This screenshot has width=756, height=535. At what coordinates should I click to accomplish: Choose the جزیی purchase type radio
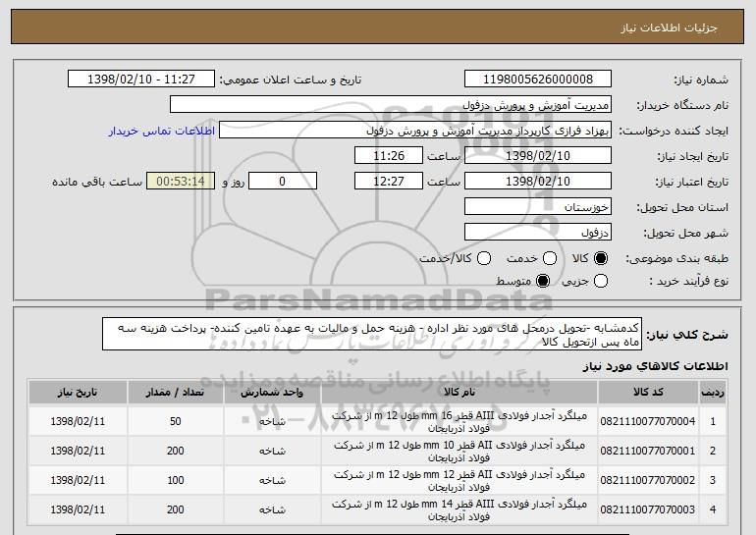(601, 281)
